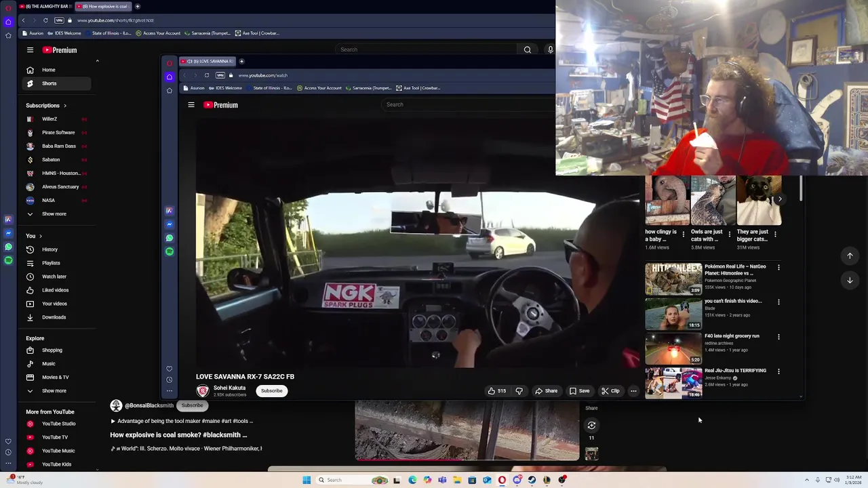
Task: Open Messenger from the front window Opera sidebar
Action: pos(170,224)
